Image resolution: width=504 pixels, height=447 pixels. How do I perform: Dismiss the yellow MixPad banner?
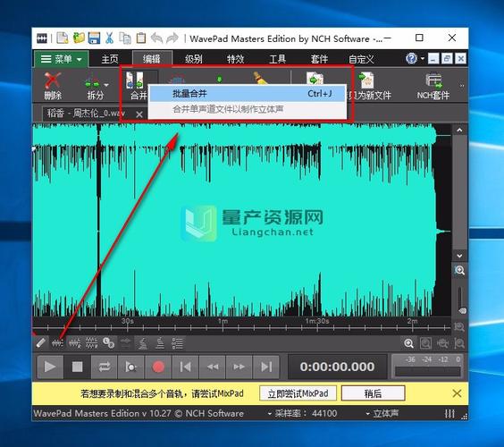457,393
